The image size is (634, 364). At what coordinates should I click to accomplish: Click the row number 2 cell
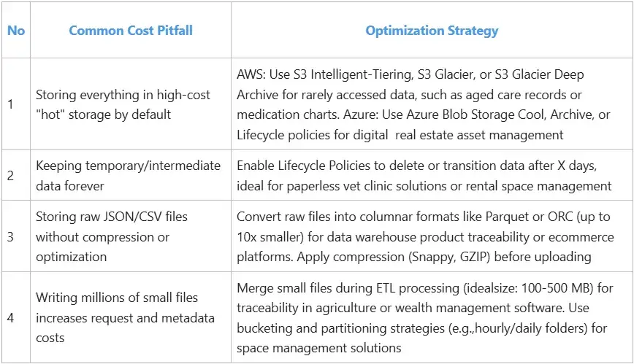[10, 176]
